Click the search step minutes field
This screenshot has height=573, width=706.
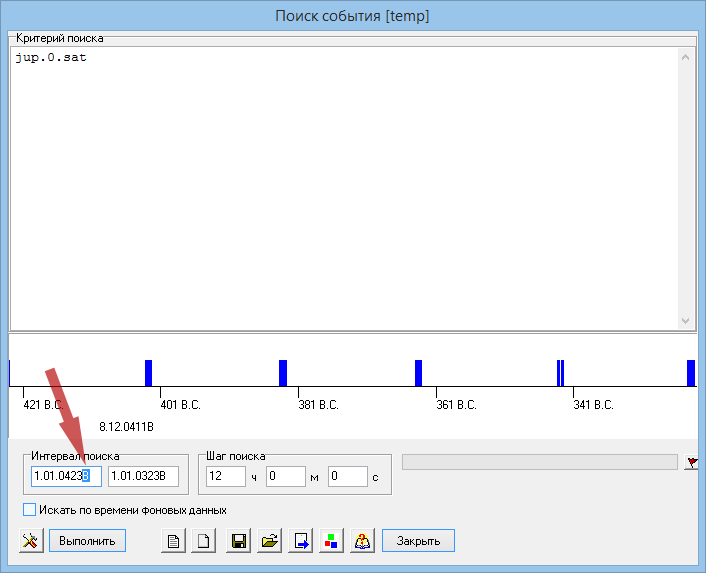pos(285,476)
